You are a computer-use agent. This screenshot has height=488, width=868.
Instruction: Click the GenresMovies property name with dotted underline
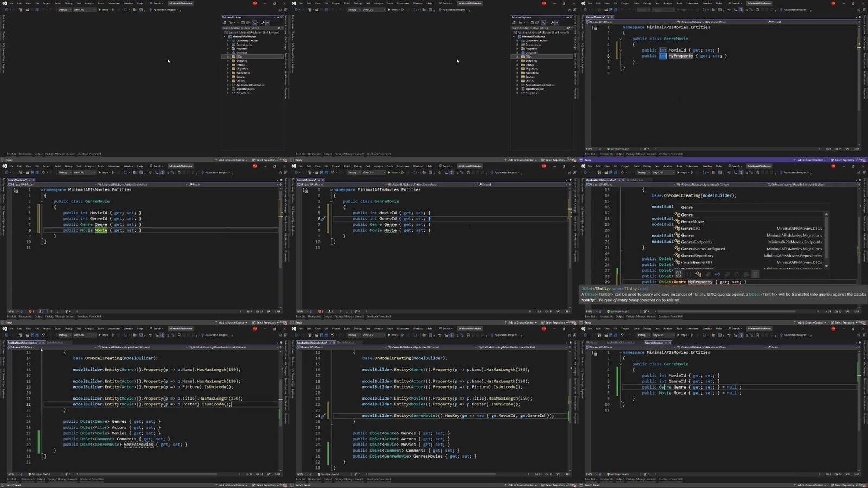click(138, 445)
